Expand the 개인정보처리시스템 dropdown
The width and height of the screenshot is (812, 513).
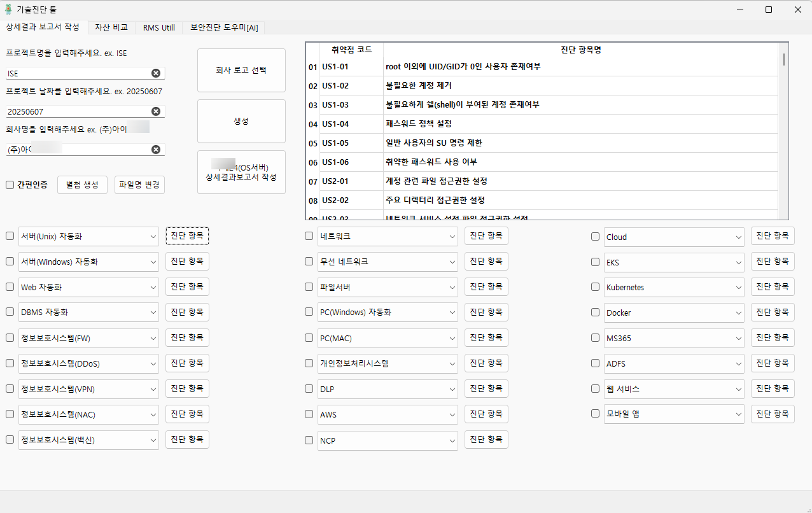click(x=452, y=363)
